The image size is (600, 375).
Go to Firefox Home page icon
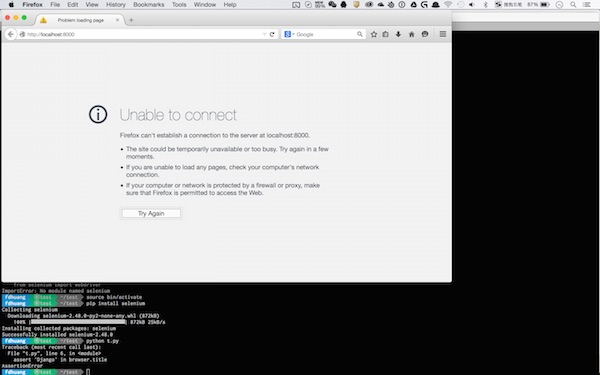click(412, 34)
